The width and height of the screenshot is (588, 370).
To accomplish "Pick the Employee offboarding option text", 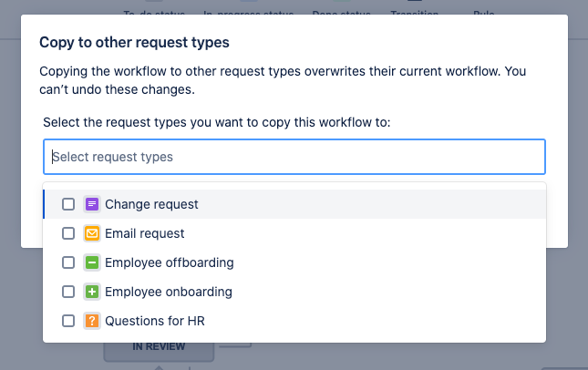I will pos(170,262).
